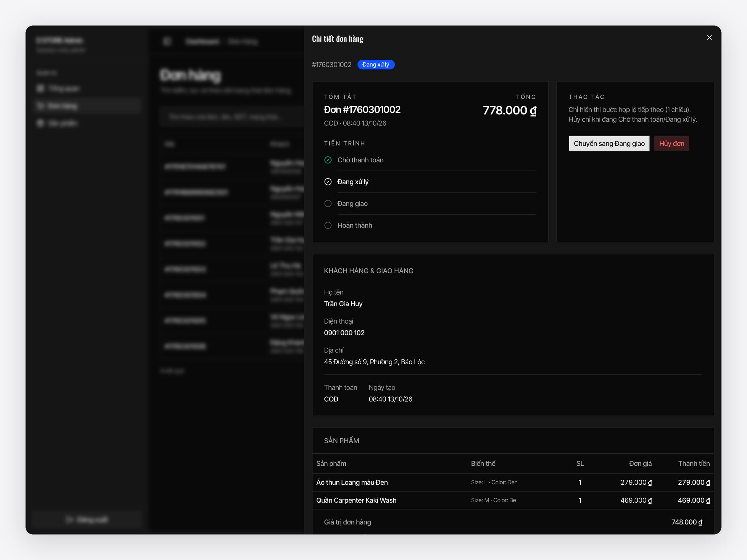Click the total amount '778.000 ₫'

point(510,110)
